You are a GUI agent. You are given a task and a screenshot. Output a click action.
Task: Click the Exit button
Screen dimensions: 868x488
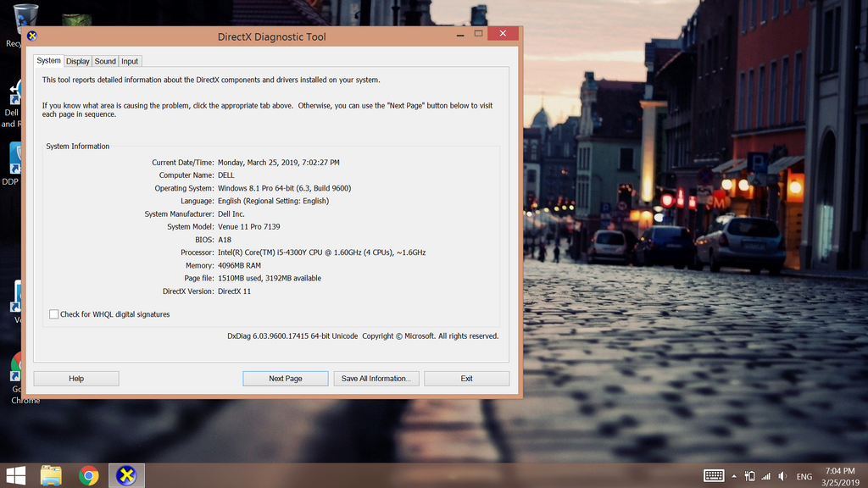click(x=467, y=379)
